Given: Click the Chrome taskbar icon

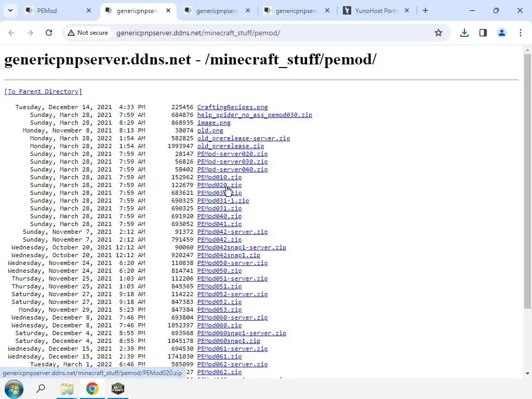Looking at the screenshot, I should point(92,389).
